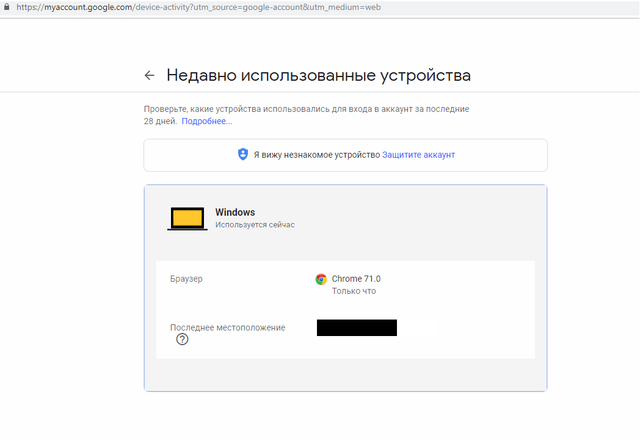The height and width of the screenshot is (440, 640).
Task: Click 'Используется сейчас' status text
Action: click(x=255, y=225)
